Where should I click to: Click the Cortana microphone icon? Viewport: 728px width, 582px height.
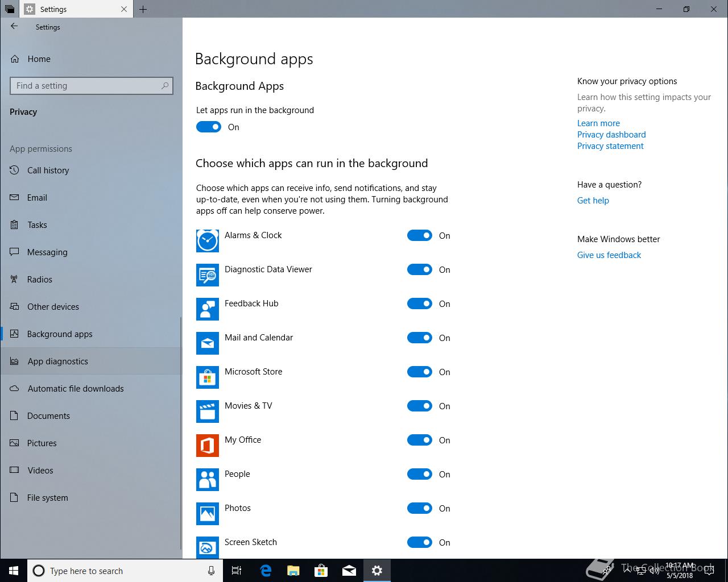pos(211,571)
